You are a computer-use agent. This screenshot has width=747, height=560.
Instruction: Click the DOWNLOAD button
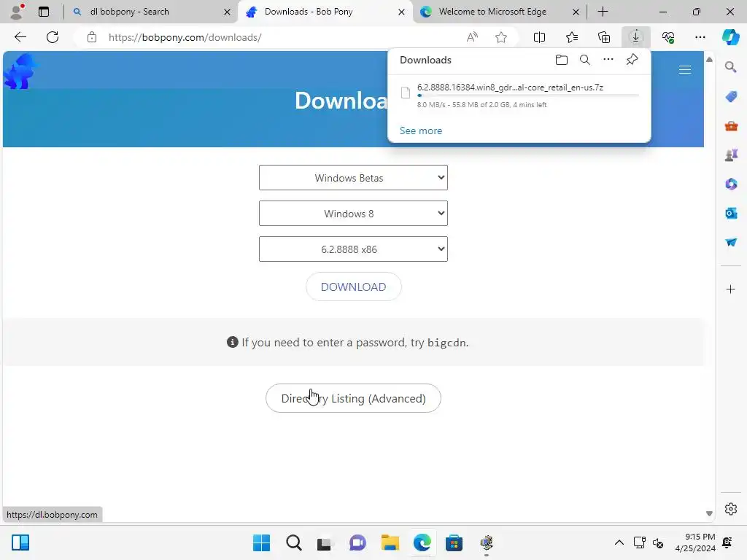pyautogui.click(x=354, y=287)
